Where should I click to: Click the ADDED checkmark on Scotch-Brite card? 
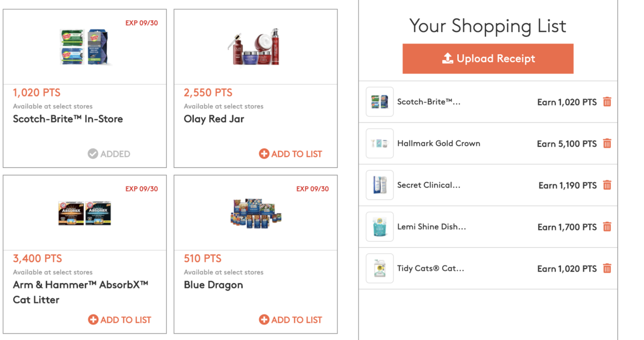pyautogui.click(x=94, y=154)
